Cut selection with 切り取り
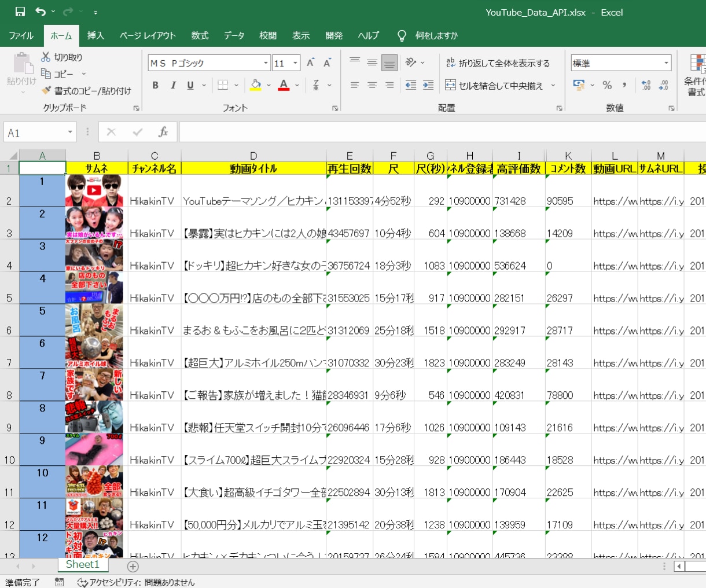 pos(62,57)
